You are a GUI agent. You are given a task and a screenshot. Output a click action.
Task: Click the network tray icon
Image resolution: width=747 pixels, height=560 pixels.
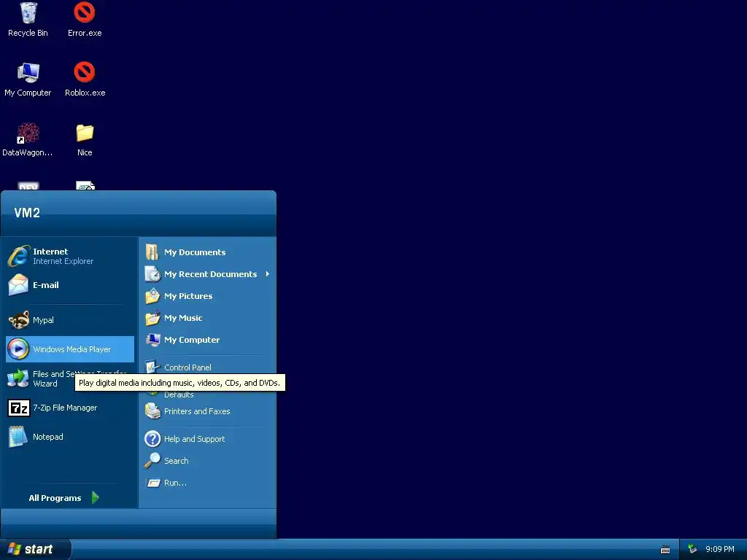(692, 549)
